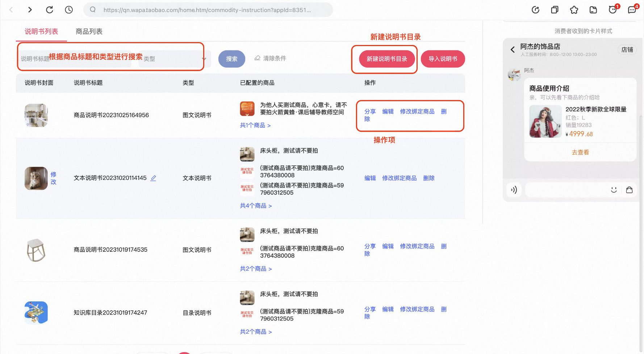Viewport: 644px width, 354px height.
Task: Click cover thumbnail of 商品说明书20231025164956
Action: tap(36, 115)
